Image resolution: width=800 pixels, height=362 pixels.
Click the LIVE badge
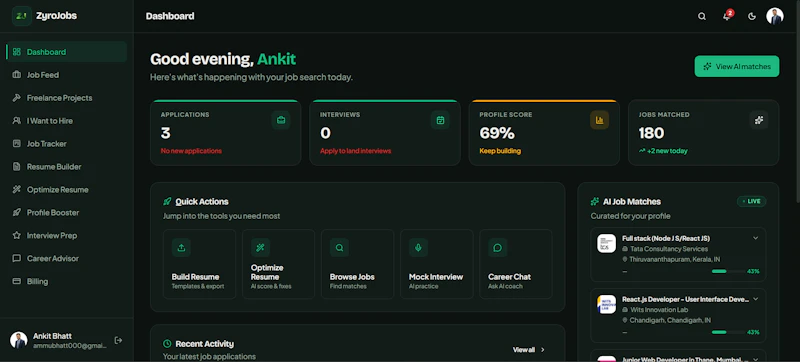pyautogui.click(x=752, y=201)
